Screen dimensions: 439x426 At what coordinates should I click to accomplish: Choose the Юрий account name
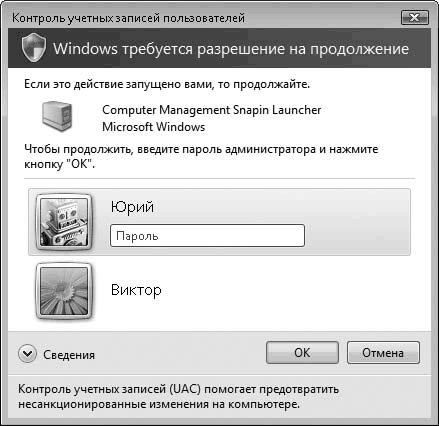(132, 207)
